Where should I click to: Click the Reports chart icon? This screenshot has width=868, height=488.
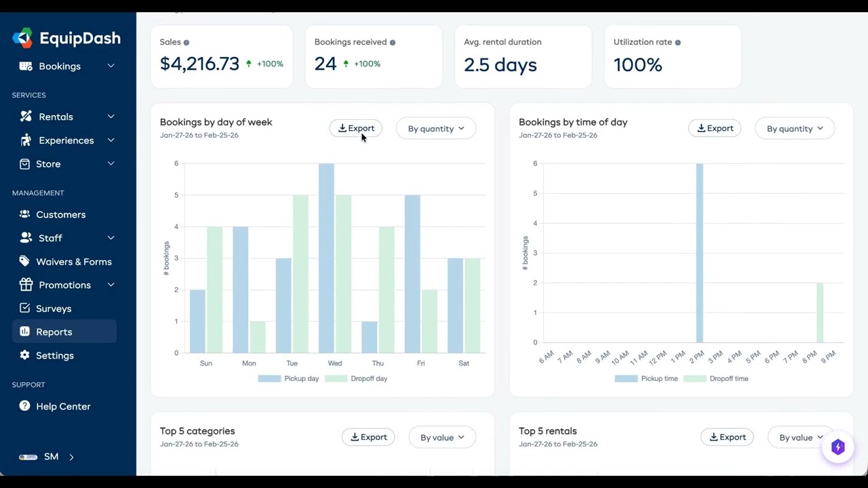tap(25, 331)
